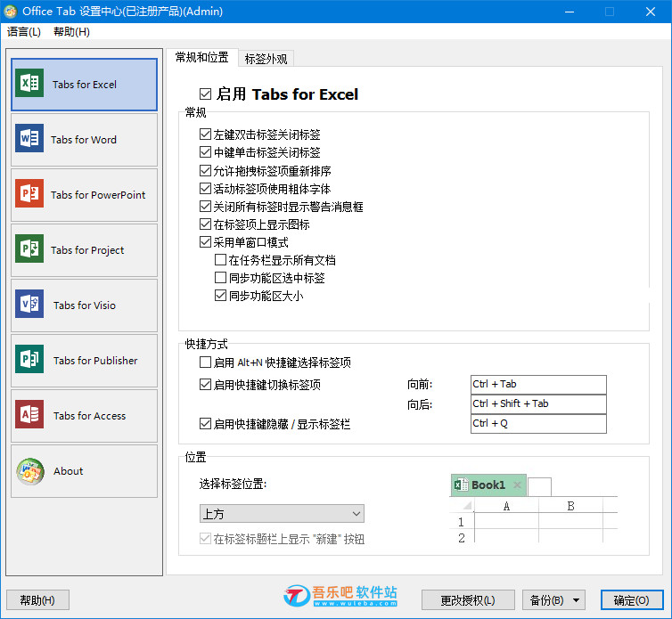
Task: Select the Publisher icon in sidebar
Action: pyautogui.click(x=29, y=360)
